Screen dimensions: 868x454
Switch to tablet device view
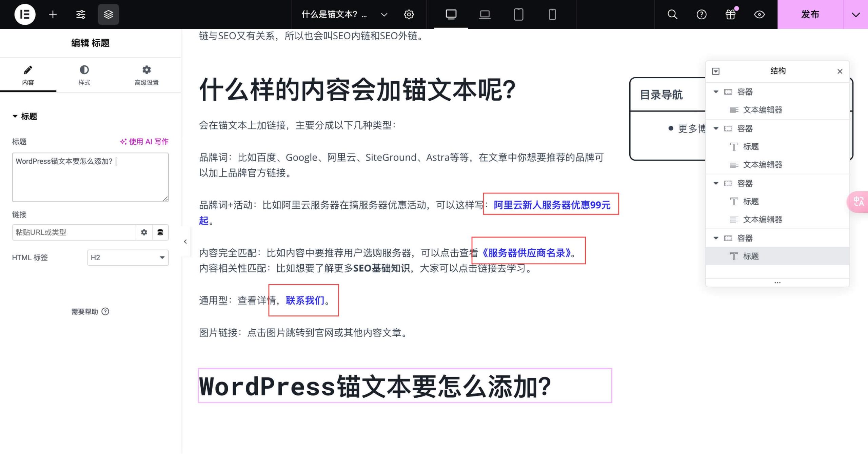tap(518, 14)
